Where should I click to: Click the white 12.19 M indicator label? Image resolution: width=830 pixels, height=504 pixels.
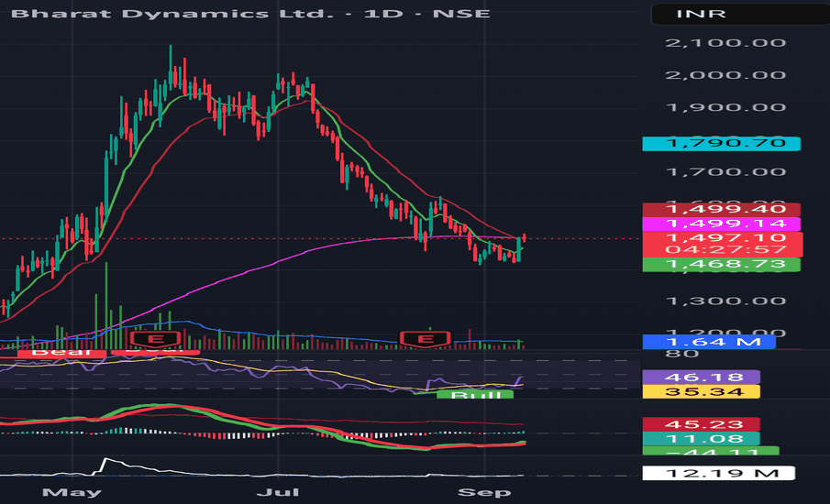click(719, 473)
